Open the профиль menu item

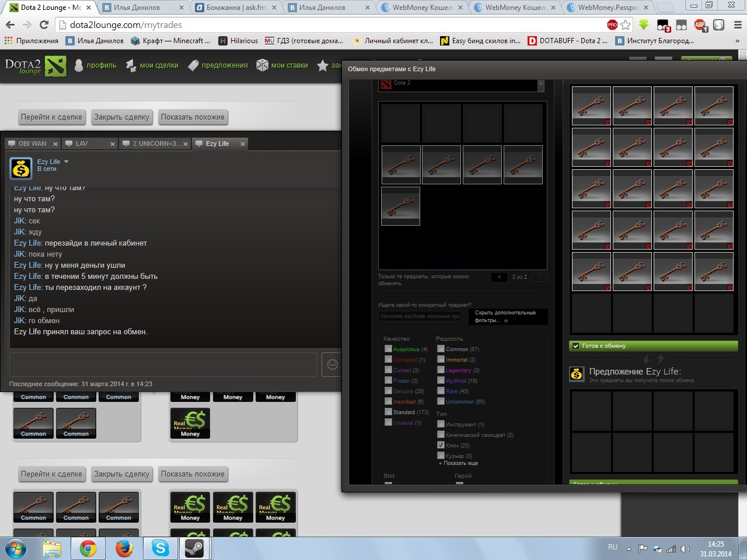96,65
